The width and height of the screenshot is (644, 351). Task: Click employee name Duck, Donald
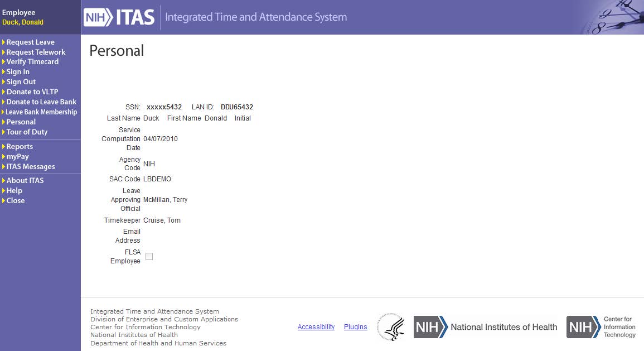[23, 22]
